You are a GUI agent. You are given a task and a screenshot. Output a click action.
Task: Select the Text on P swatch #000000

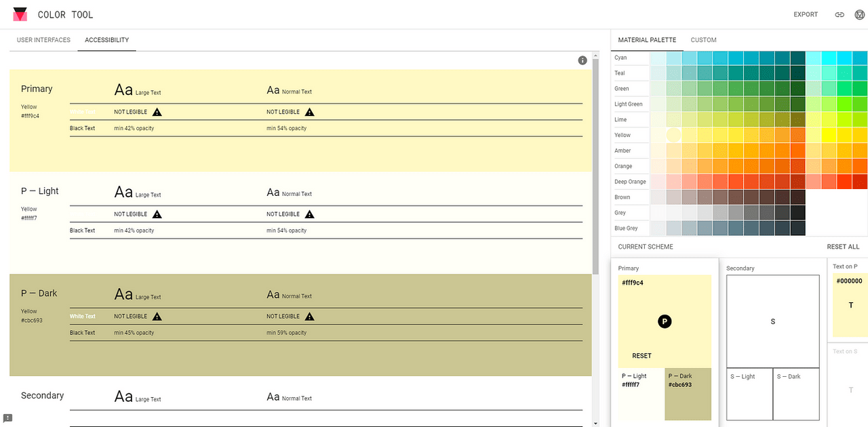tap(850, 305)
